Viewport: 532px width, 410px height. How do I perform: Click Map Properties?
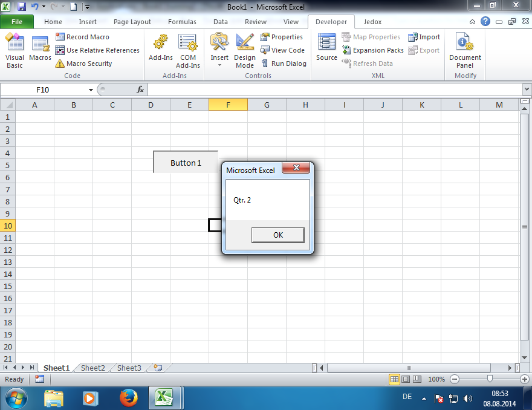point(371,37)
